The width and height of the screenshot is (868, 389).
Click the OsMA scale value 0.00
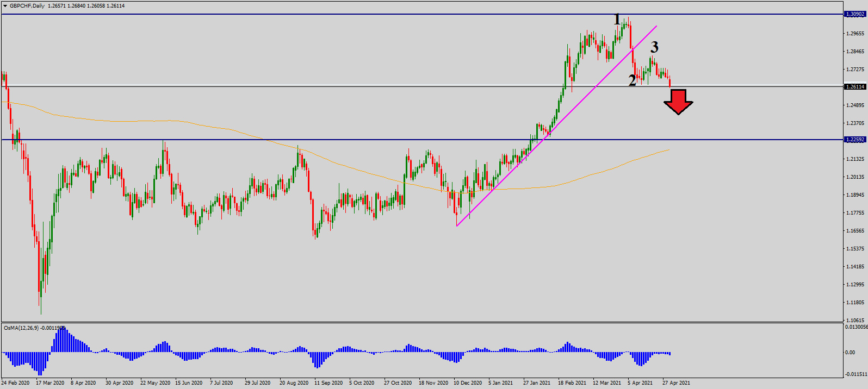[x=850, y=353]
